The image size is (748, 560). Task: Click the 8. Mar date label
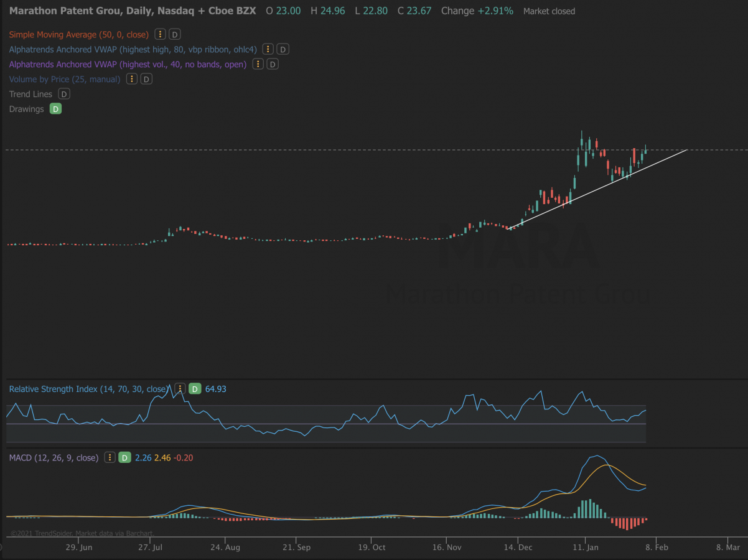tap(728, 548)
